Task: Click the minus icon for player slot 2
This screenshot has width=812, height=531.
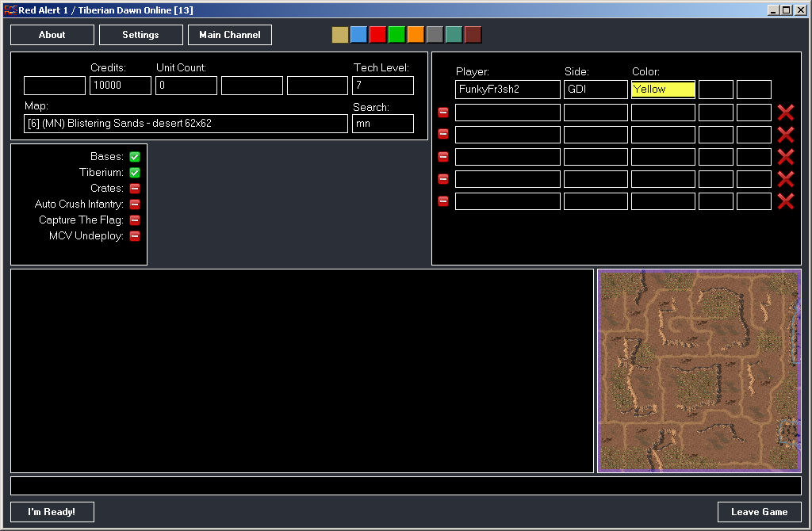Action: point(443,113)
